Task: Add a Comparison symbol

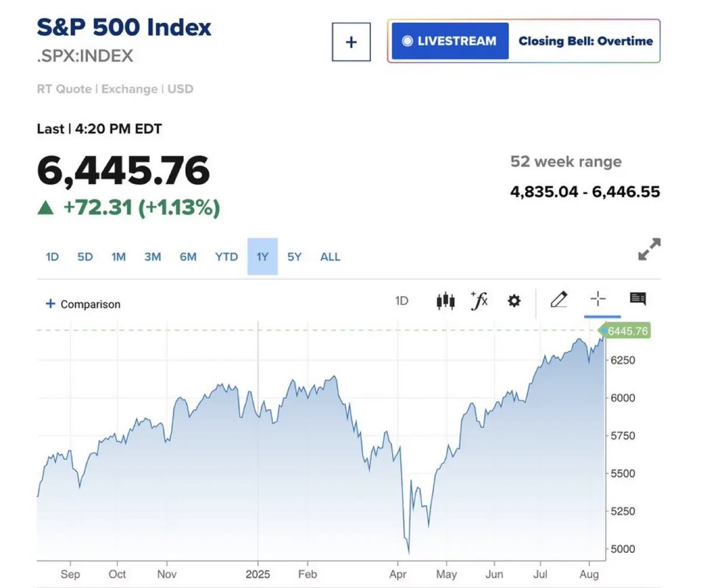Action: click(83, 304)
